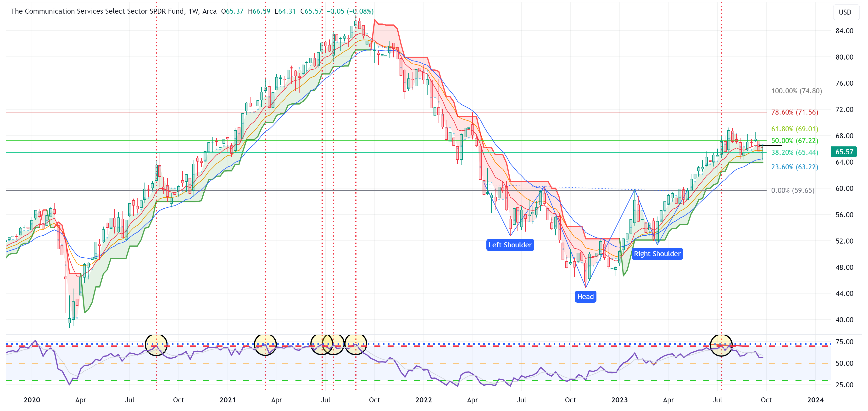The width and height of the screenshot is (868, 411).
Task: Click the chart title symbol name
Action: click(97, 11)
